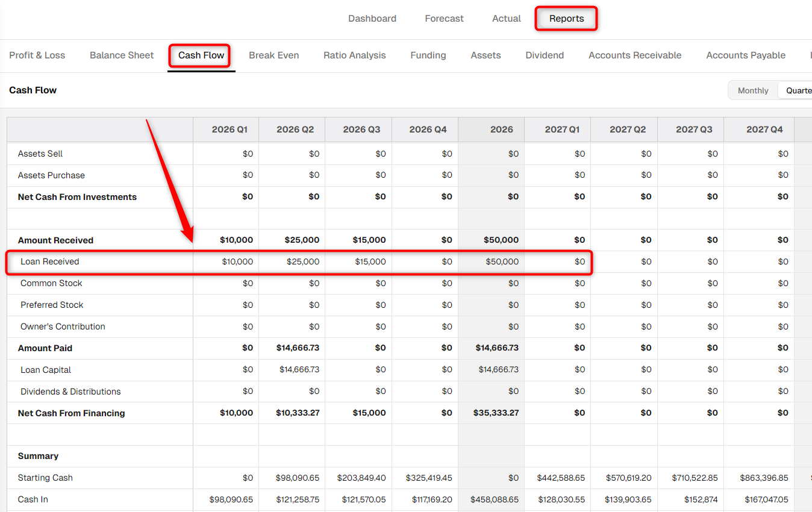Switch to the Actual section
Screen dimensions: 812x512
tap(506, 19)
